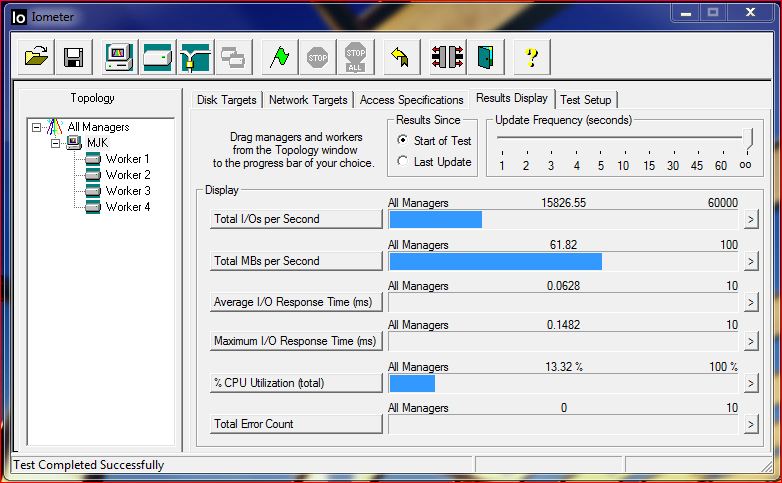
Task: Click Average I/O Response Time button
Action: pos(296,302)
